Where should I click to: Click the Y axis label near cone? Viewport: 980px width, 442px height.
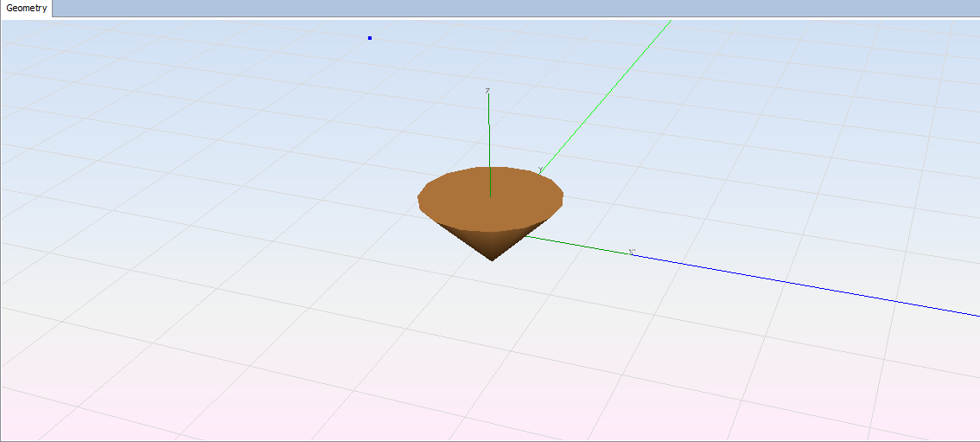point(540,170)
